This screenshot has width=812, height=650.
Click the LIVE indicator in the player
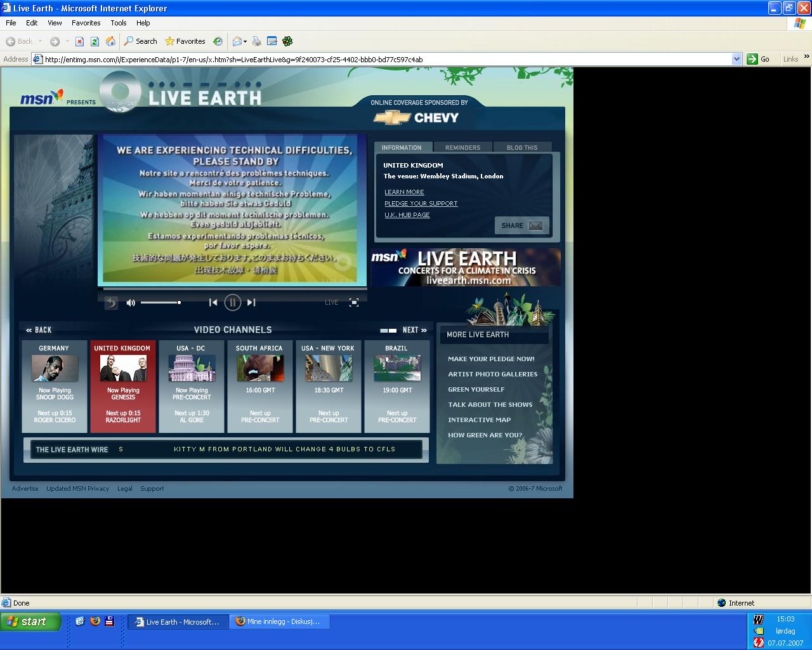pyautogui.click(x=332, y=303)
